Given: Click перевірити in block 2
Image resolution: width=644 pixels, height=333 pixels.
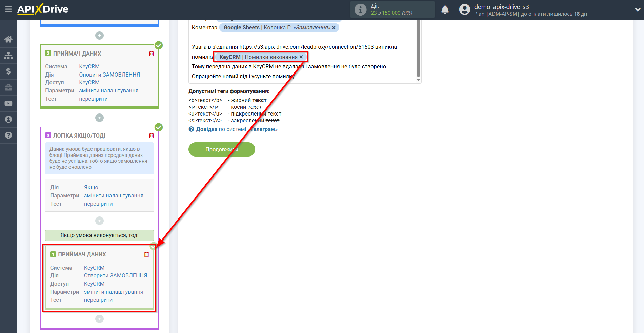Looking at the screenshot, I should click(93, 99).
